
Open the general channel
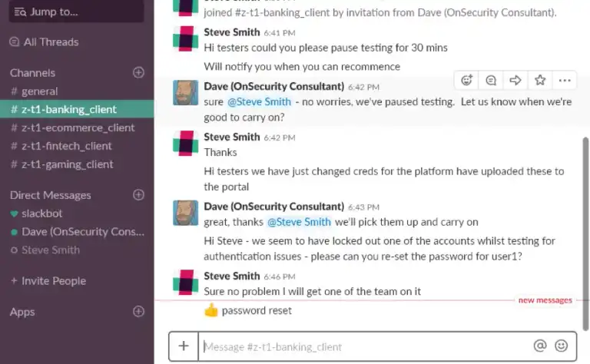pos(35,91)
